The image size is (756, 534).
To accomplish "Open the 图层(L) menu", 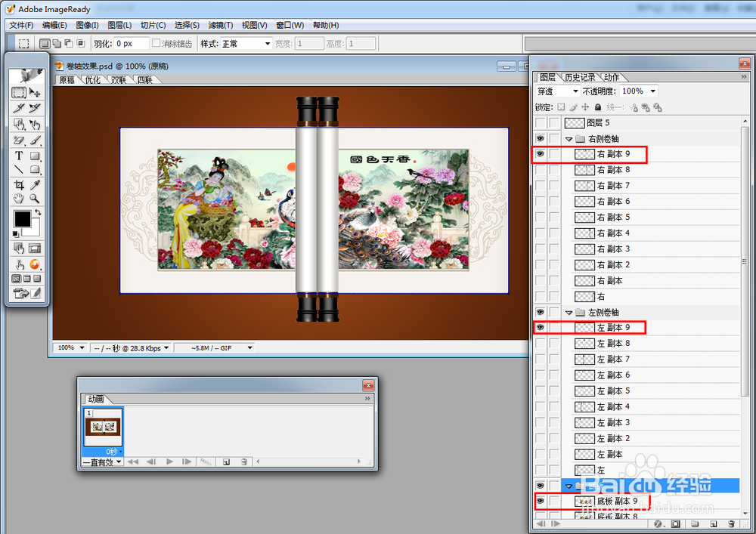I will click(x=119, y=25).
